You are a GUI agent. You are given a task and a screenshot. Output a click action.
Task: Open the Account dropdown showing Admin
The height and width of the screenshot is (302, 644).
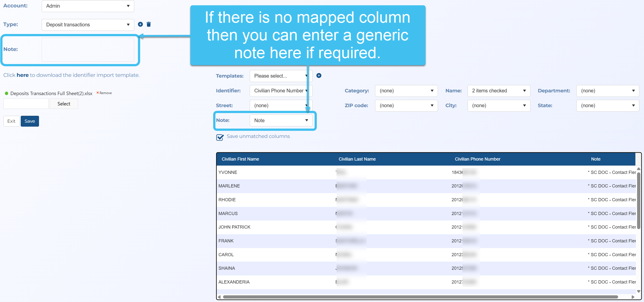[x=88, y=6]
